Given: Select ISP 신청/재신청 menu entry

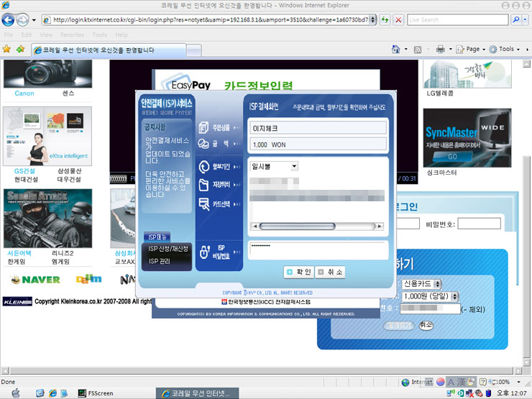Looking at the screenshot, I should [x=168, y=249].
